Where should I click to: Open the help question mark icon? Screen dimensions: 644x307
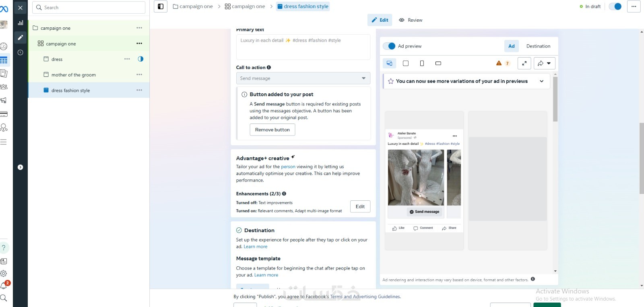click(x=4, y=248)
